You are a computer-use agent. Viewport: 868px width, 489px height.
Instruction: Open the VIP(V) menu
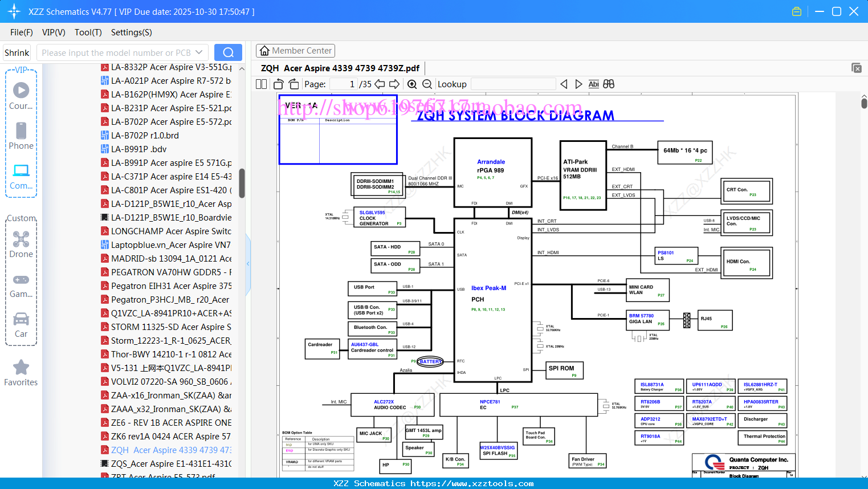pos(54,32)
